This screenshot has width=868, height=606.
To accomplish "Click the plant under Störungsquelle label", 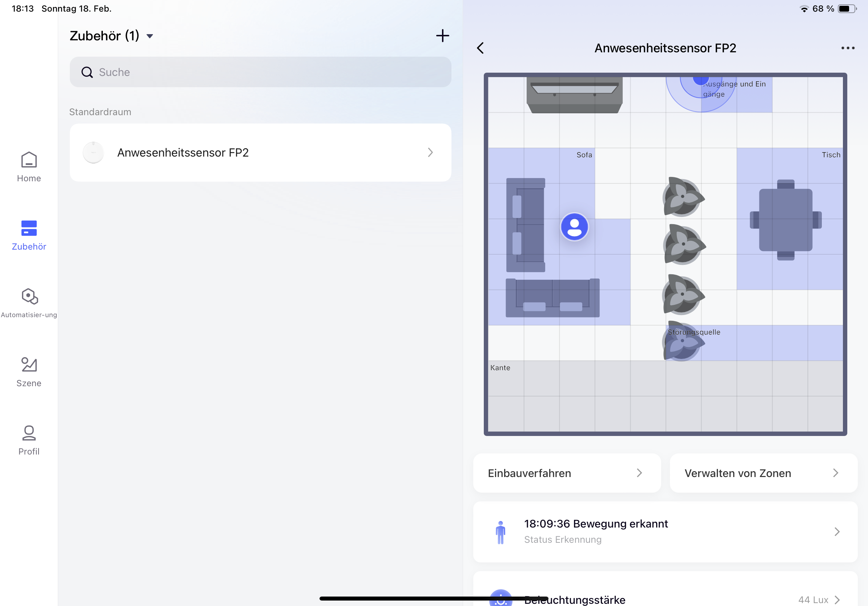I will [x=683, y=341].
